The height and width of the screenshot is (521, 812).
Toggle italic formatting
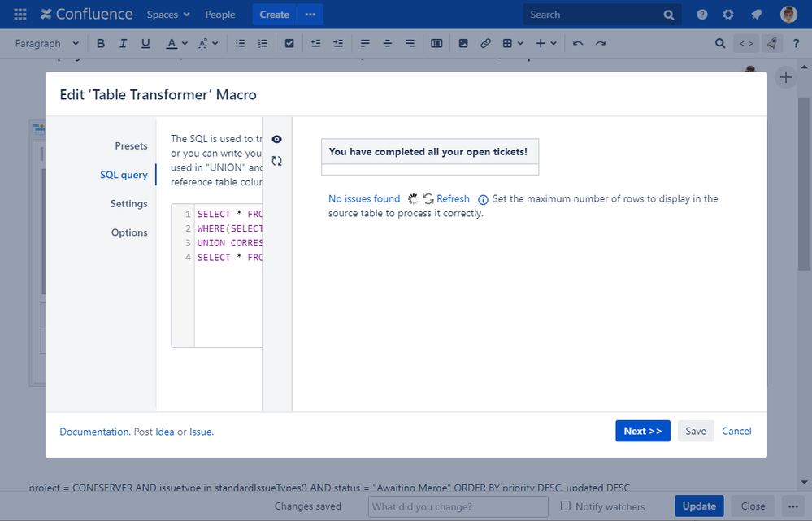[123, 44]
